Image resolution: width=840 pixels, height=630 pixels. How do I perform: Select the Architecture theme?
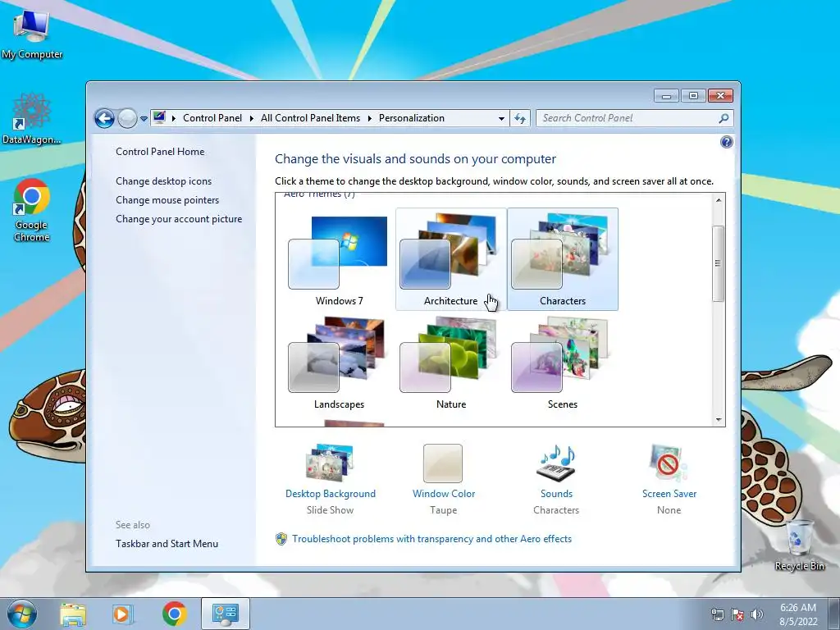tap(450, 259)
